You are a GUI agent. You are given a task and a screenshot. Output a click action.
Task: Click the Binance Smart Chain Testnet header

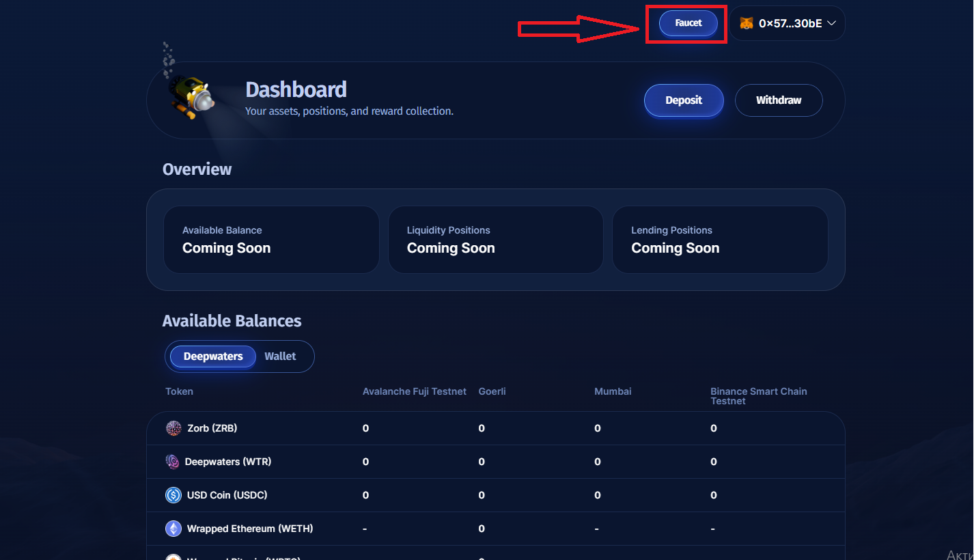(x=759, y=396)
